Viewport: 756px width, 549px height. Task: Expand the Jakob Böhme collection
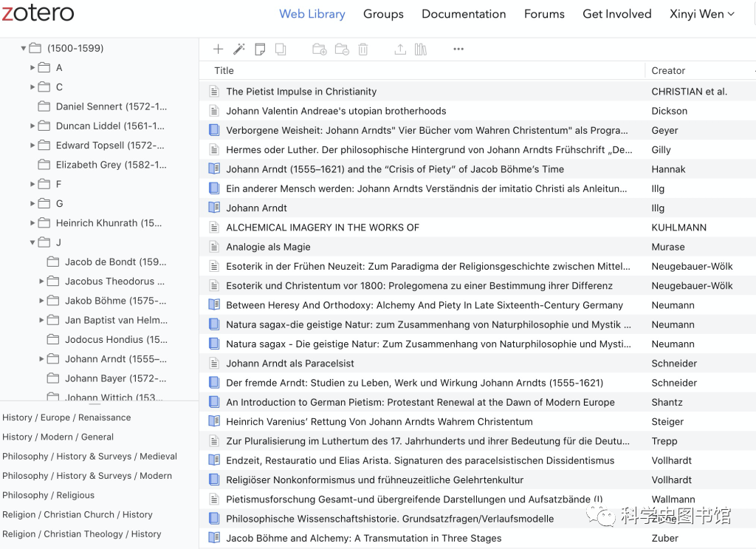41,301
